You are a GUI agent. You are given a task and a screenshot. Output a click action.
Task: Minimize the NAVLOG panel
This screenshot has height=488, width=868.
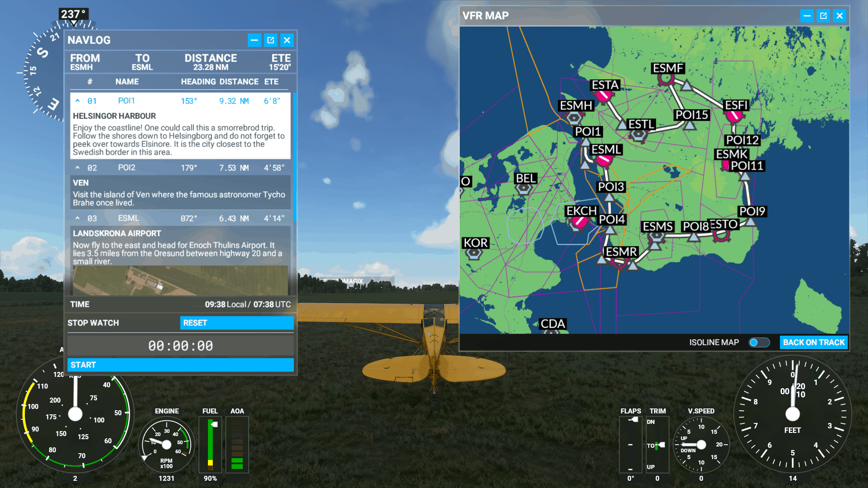254,40
